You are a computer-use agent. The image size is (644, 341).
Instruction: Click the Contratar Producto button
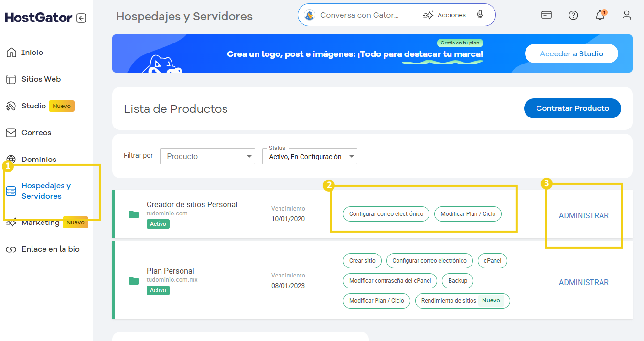click(572, 108)
